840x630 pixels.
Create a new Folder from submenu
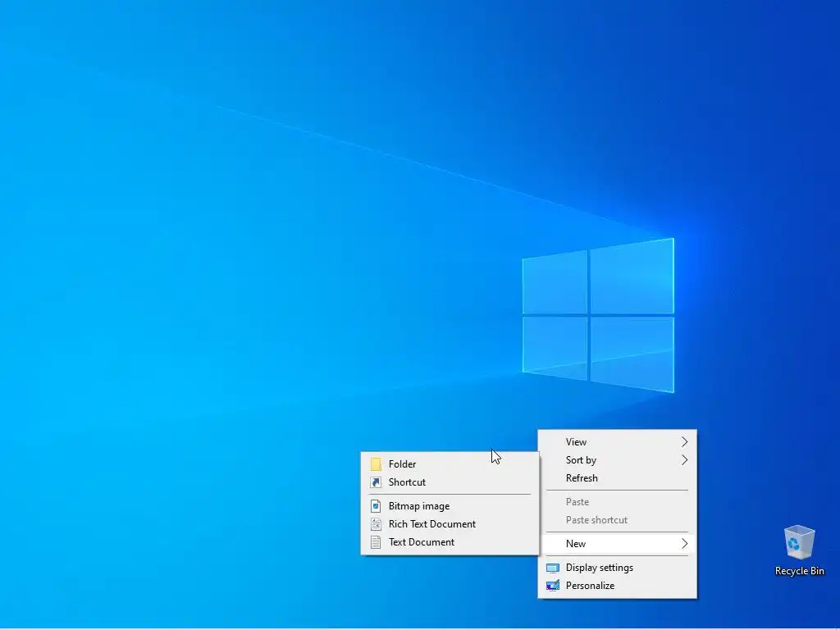(x=450, y=464)
